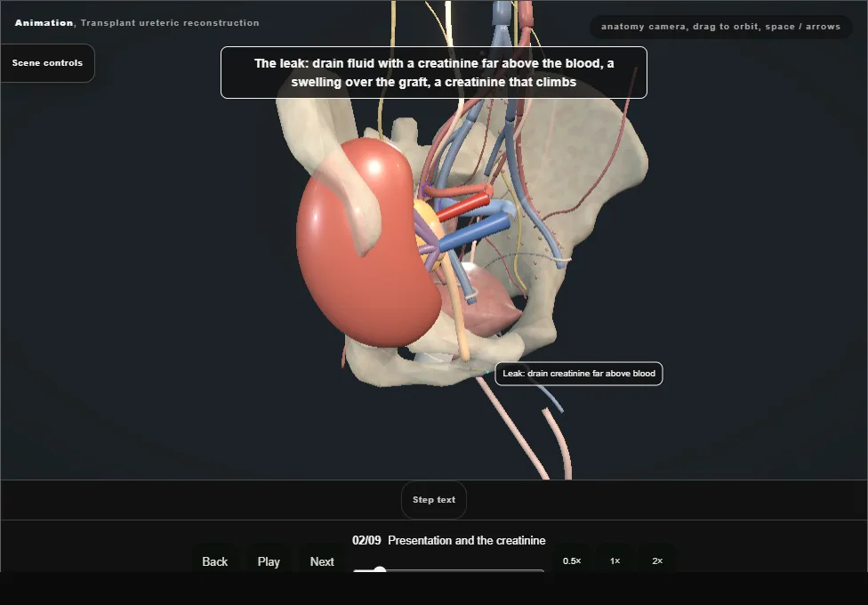Click the 'Transplant ureteric reconstruction' title
The width and height of the screenshot is (868, 605).
pos(170,23)
